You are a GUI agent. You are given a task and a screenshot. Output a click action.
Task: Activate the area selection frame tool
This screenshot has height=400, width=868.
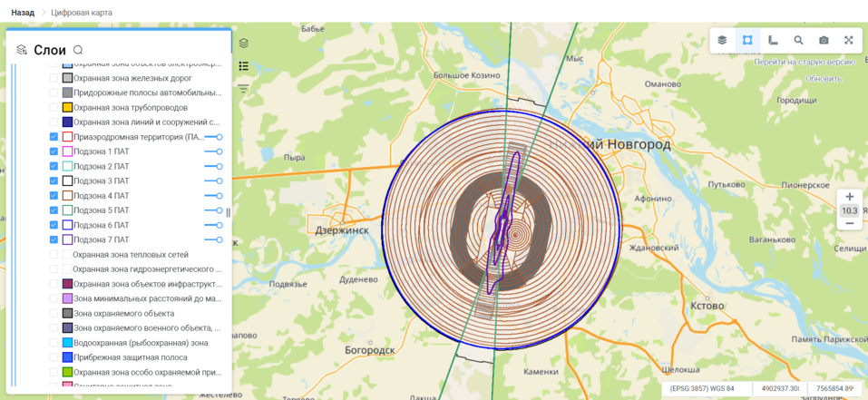coord(747,40)
